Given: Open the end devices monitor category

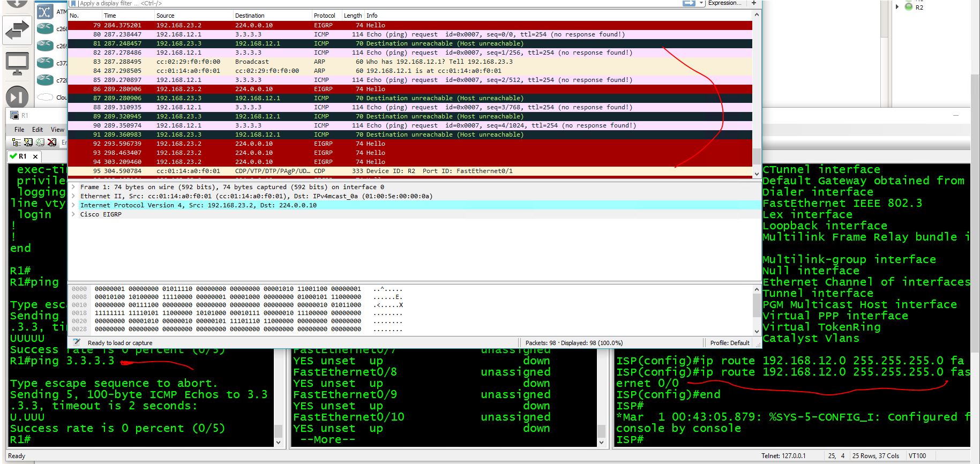Looking at the screenshot, I should [17, 64].
